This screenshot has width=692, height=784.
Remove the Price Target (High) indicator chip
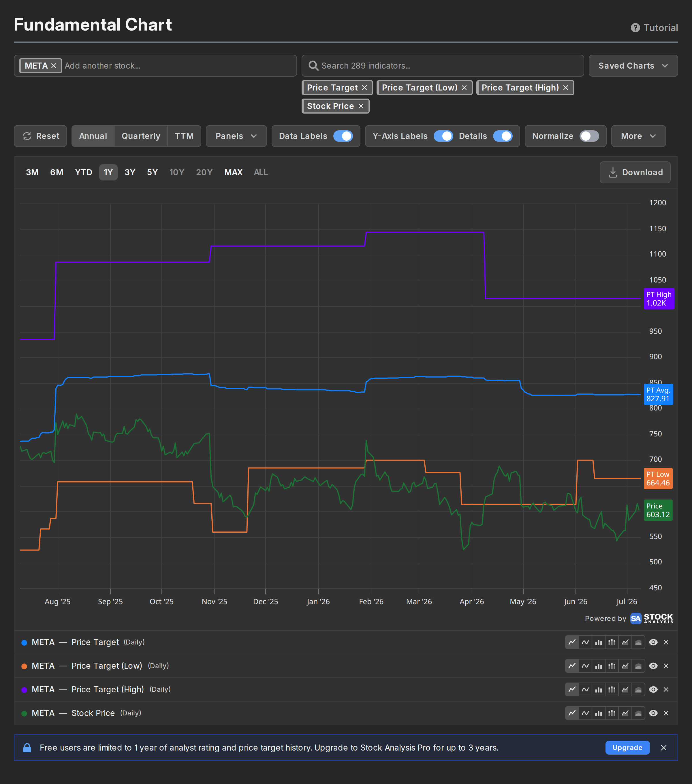point(565,87)
